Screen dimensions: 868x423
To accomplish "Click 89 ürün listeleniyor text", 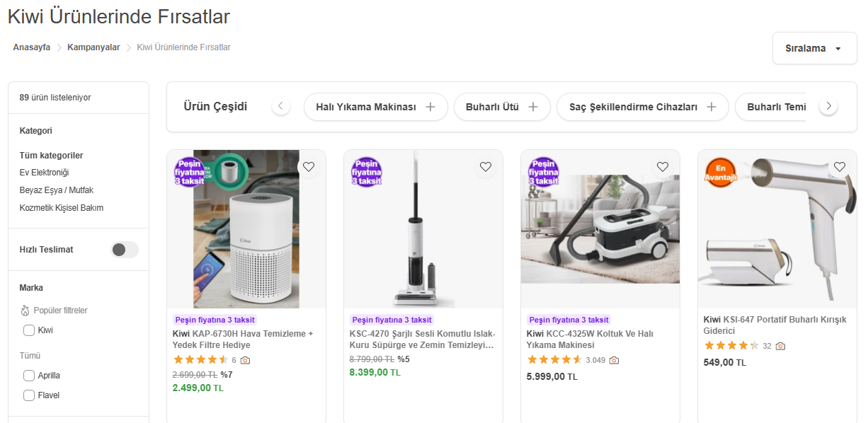I will pos(55,98).
